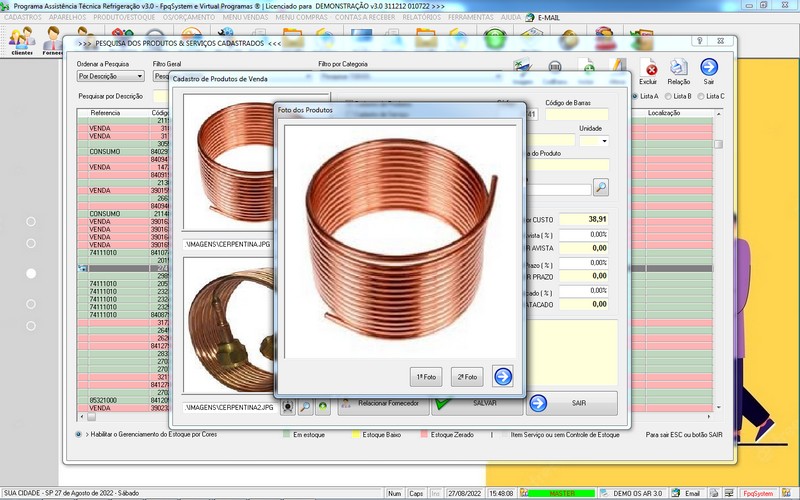Open the APARELHOS menu
The image size is (800, 500).
tap(67, 17)
